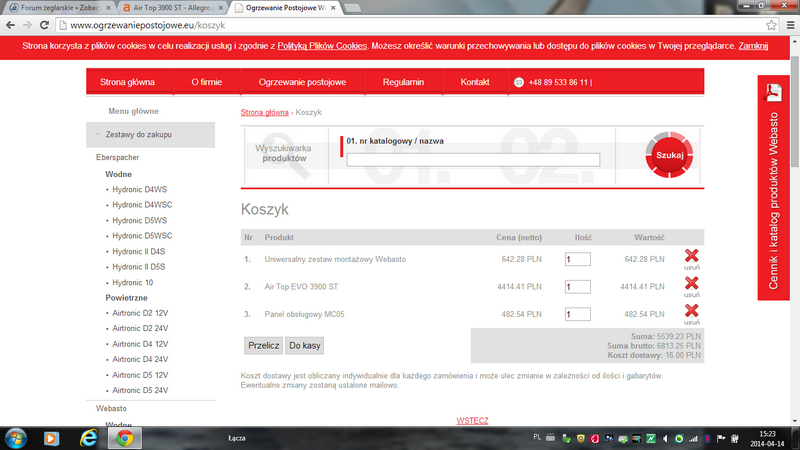Open the Action Center flag icon in the tray
800x450 pixels.
pos(721,438)
